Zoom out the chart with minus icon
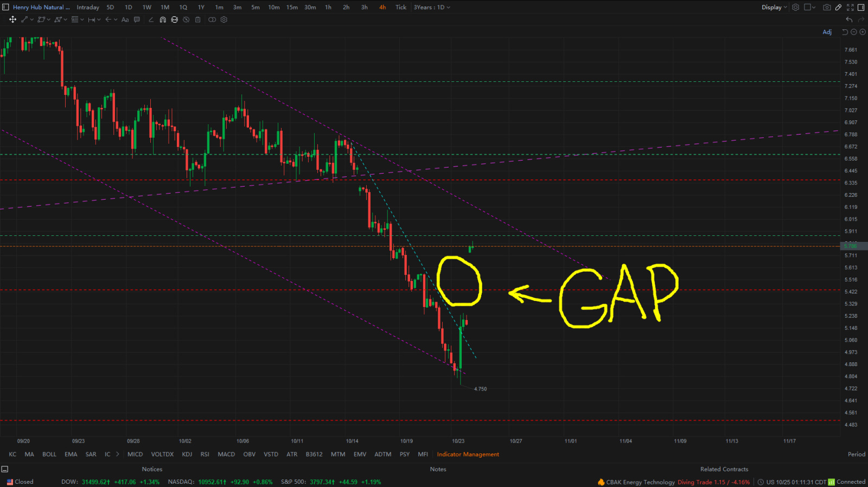 point(853,32)
